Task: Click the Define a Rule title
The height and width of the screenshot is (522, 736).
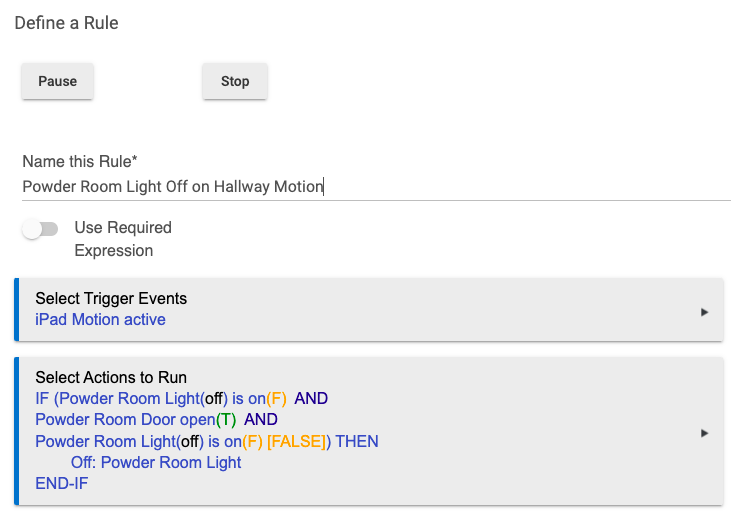Action: click(x=67, y=23)
